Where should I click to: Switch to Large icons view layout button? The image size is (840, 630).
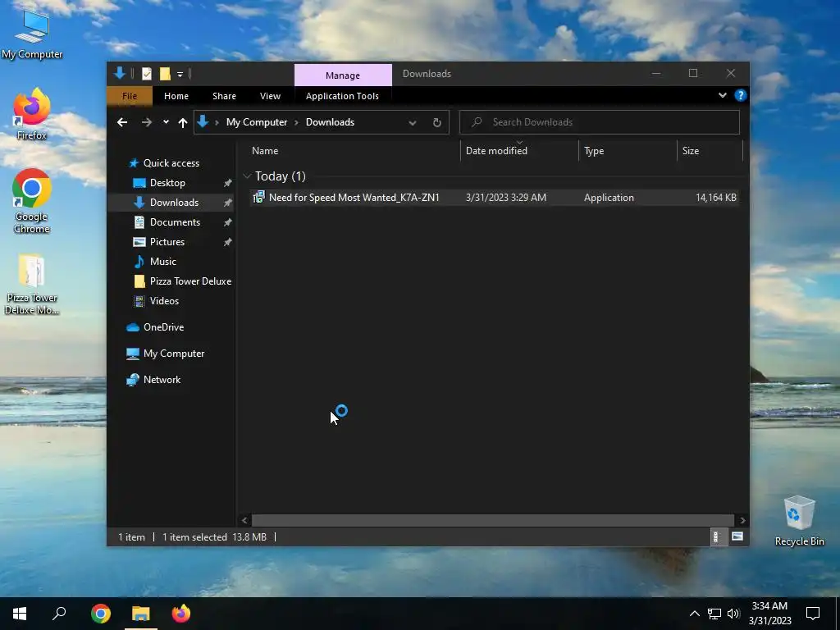[x=737, y=536]
